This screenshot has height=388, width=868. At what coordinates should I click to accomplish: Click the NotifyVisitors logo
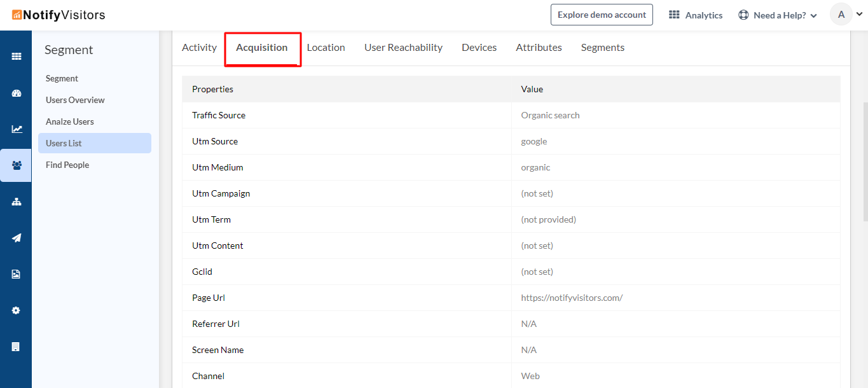[x=59, y=15]
